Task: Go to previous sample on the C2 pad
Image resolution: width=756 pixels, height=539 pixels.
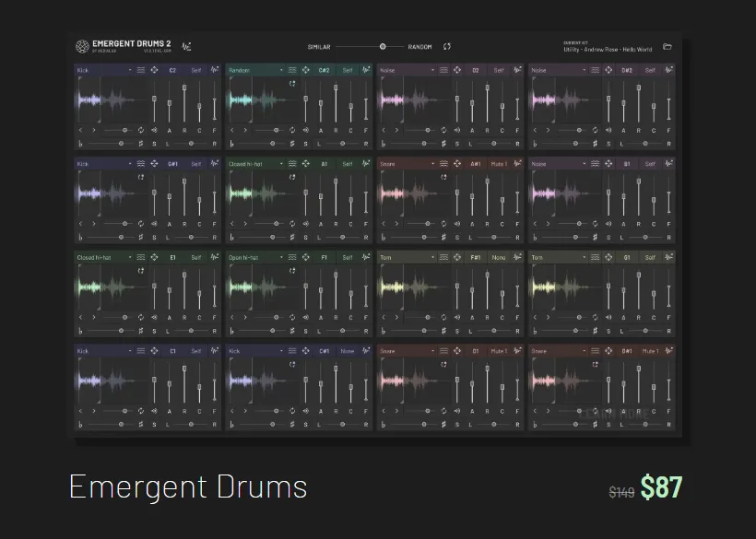Action: point(80,130)
